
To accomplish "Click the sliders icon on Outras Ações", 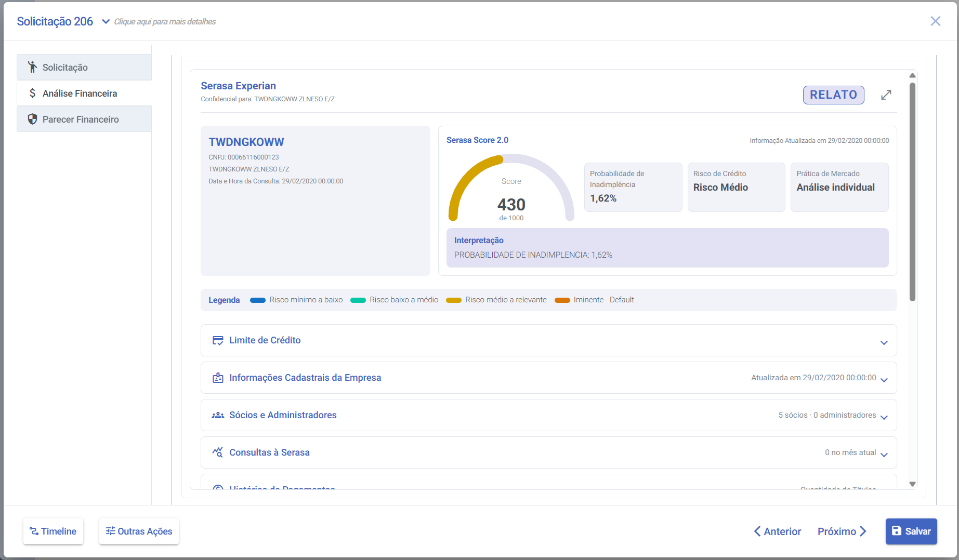I will pos(110,531).
